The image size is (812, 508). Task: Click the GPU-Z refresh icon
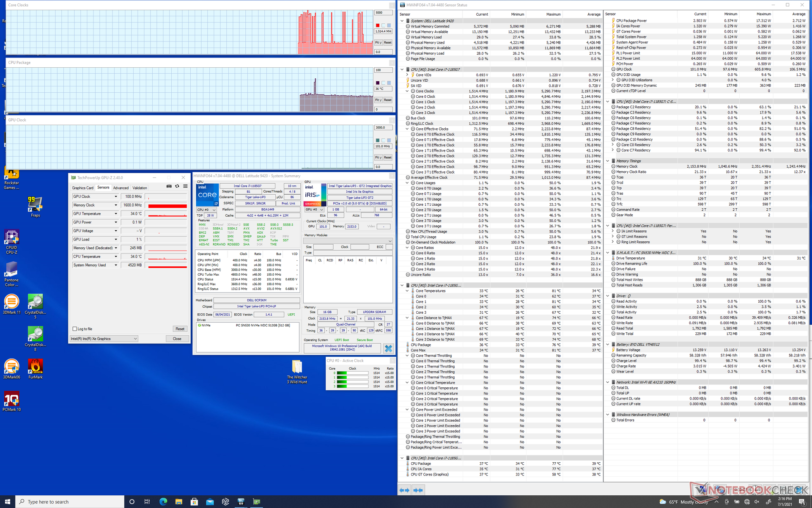pos(177,186)
